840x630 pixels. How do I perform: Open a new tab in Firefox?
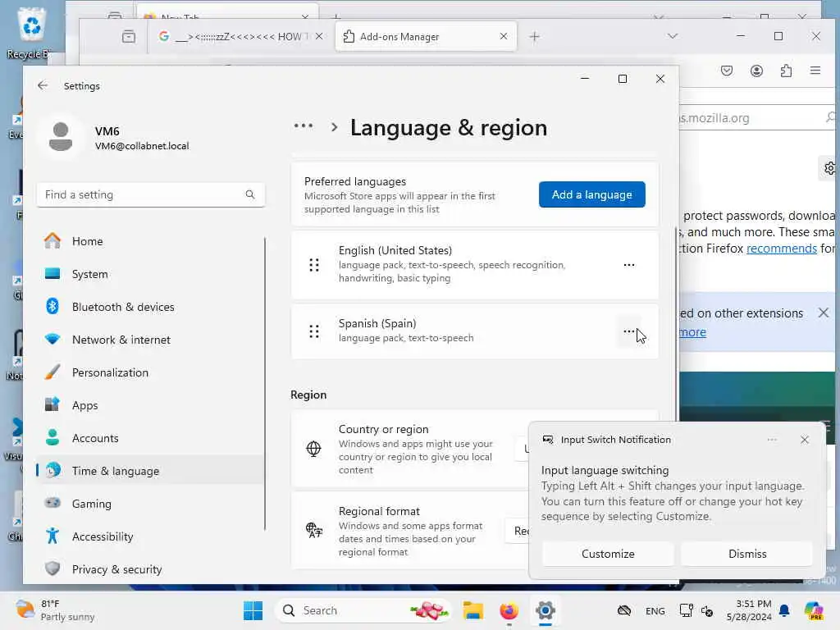(535, 36)
